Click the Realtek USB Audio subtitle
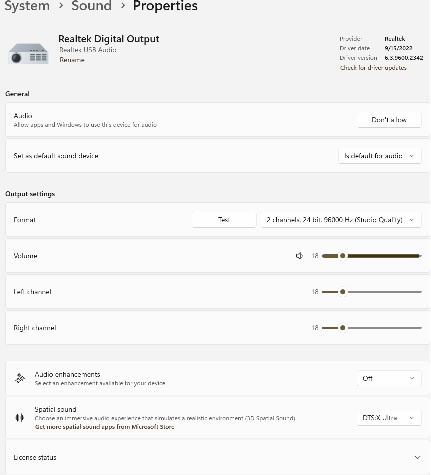This screenshot has width=431, height=475. click(x=88, y=50)
